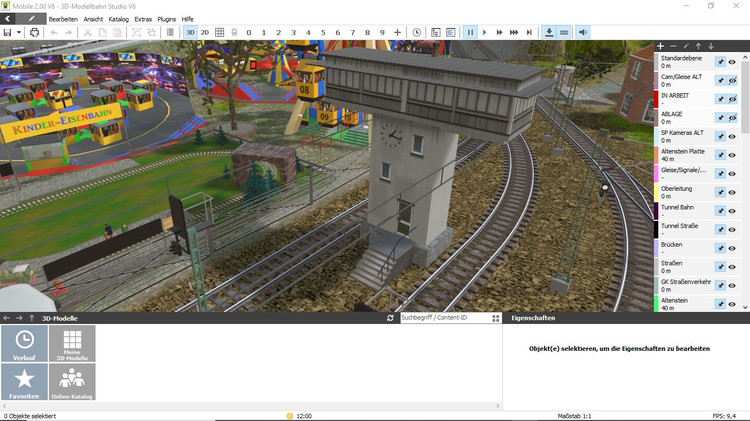Rename layer with pencil icon
This screenshot has width=750, height=421.
click(x=686, y=46)
